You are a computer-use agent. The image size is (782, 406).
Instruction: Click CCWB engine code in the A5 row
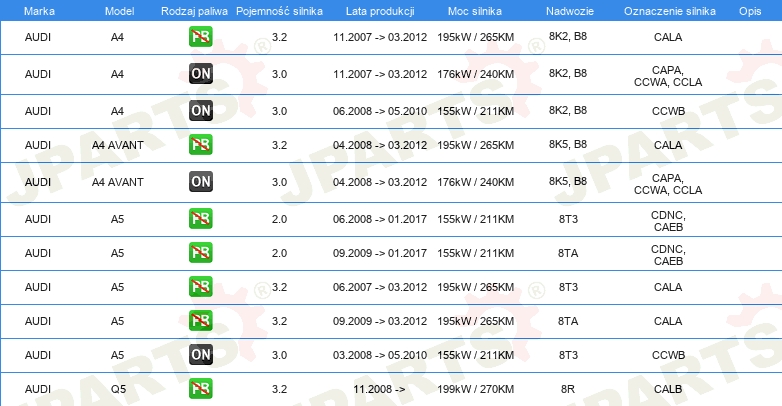click(668, 355)
